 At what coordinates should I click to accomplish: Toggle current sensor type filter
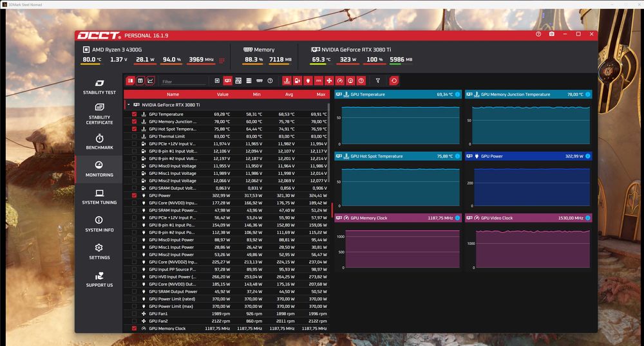pos(319,81)
